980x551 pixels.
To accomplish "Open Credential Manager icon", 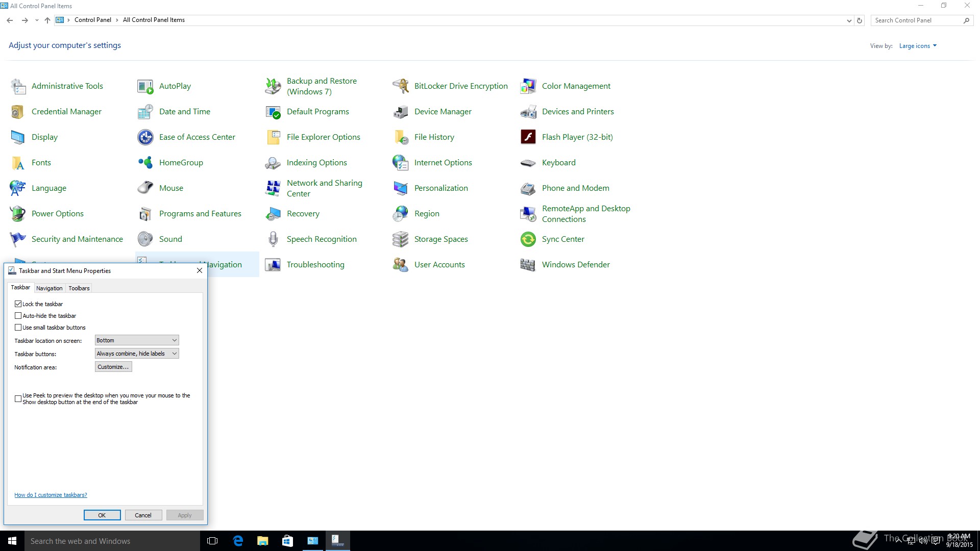I will tap(18, 112).
